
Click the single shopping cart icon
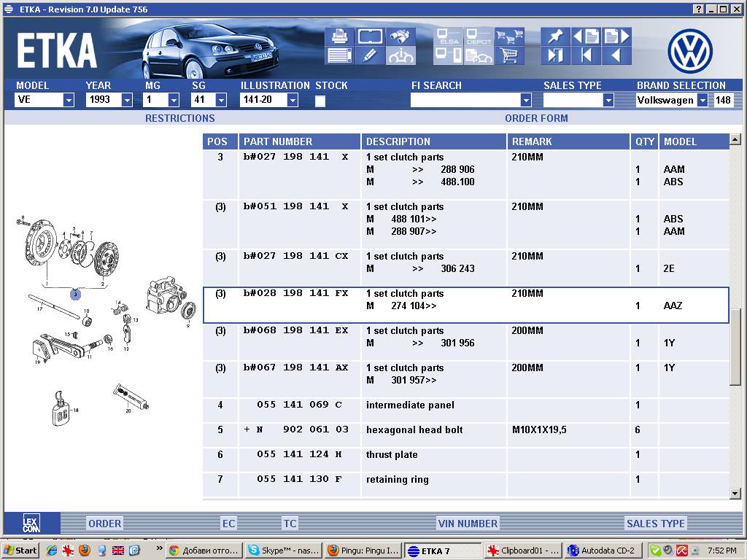509,55
